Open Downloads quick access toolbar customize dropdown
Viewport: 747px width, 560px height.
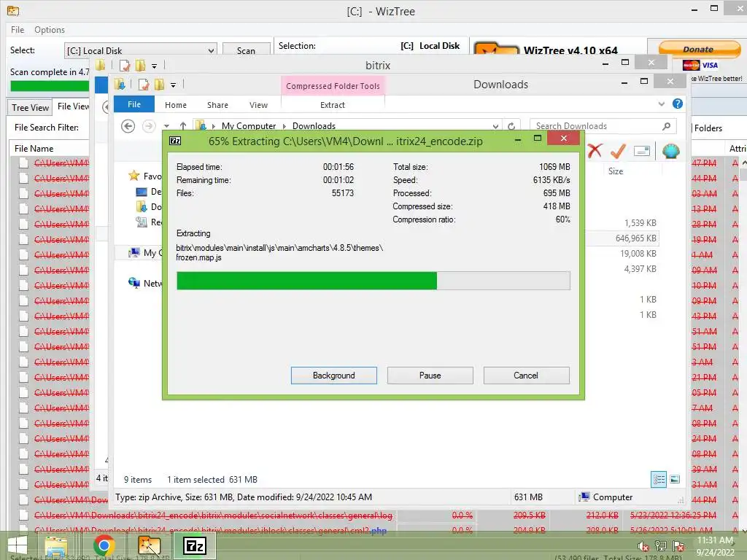[x=173, y=85]
